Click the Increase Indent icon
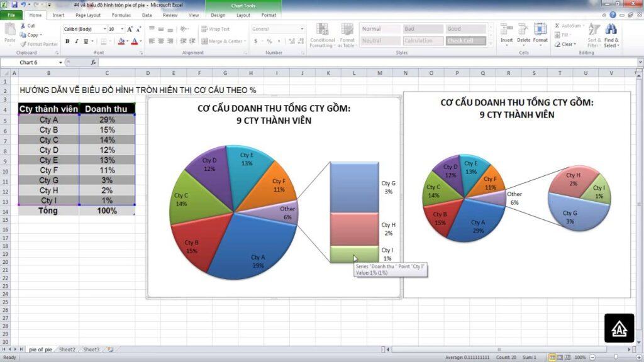The image size is (644, 362). [192, 41]
